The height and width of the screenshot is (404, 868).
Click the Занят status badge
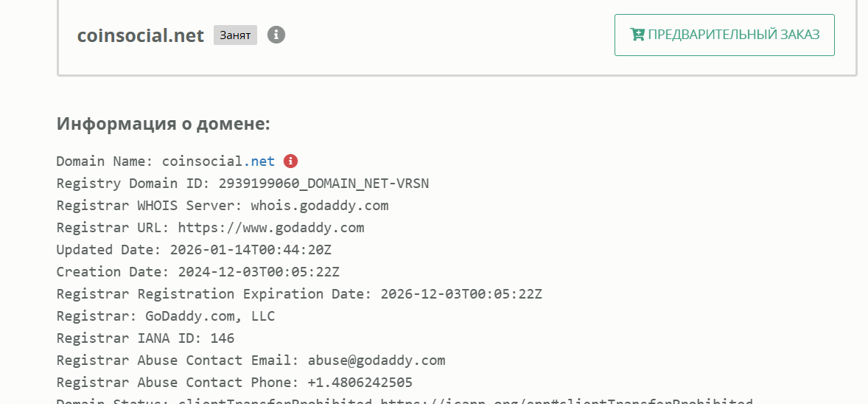[235, 35]
